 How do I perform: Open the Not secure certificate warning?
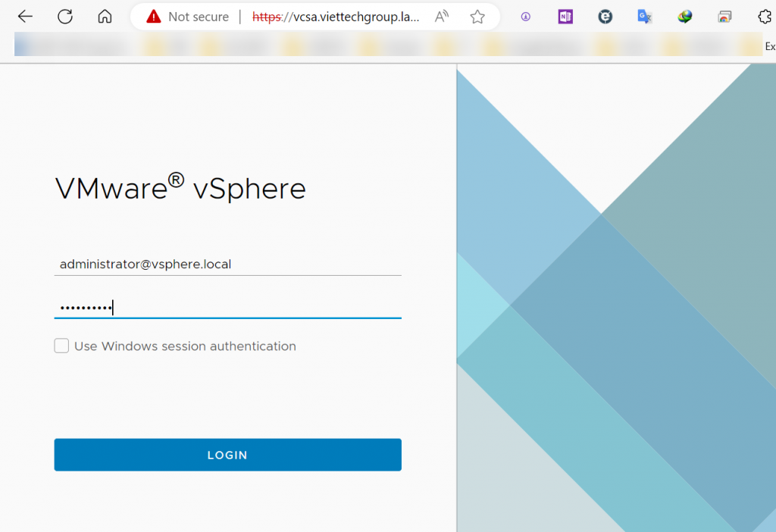[155, 17]
